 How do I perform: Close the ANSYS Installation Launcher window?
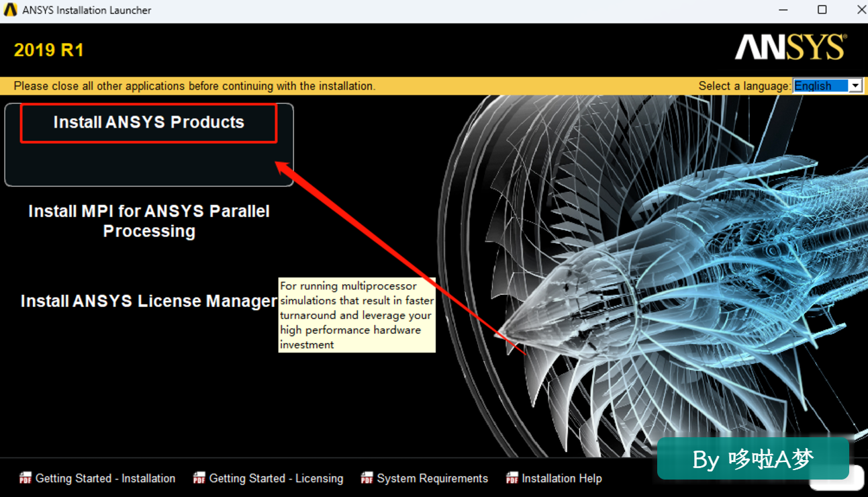861,10
